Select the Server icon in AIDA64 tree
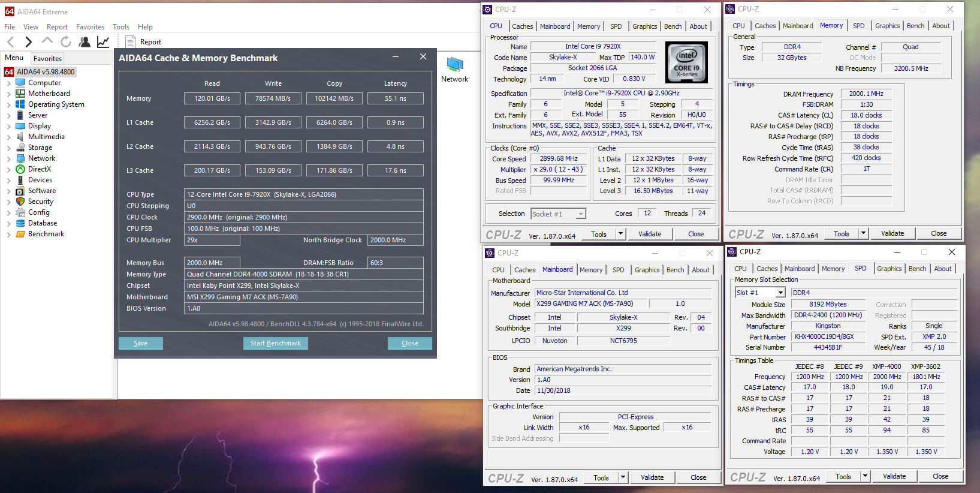The image size is (980, 493). (20, 115)
